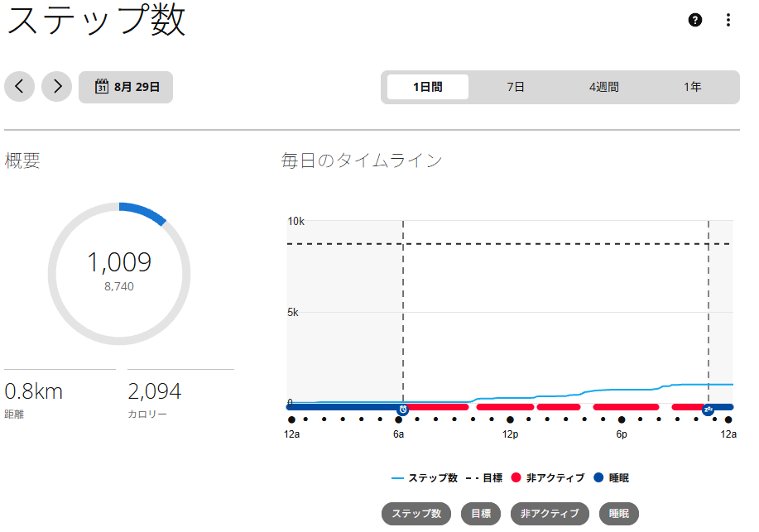Switch to the 7日 tab
759x532 pixels.
point(516,87)
